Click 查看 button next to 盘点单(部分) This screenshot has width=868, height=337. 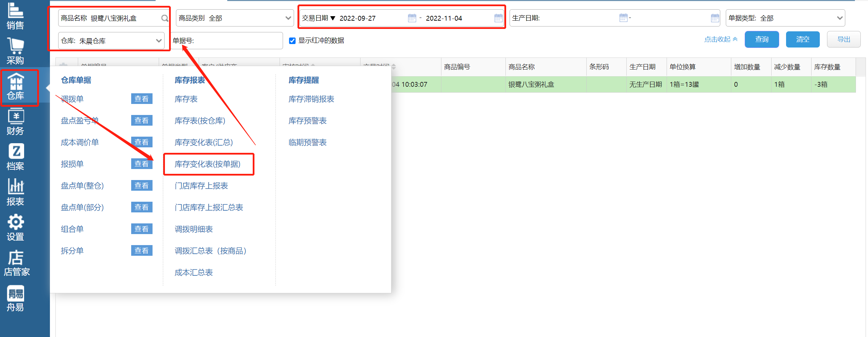(142, 207)
